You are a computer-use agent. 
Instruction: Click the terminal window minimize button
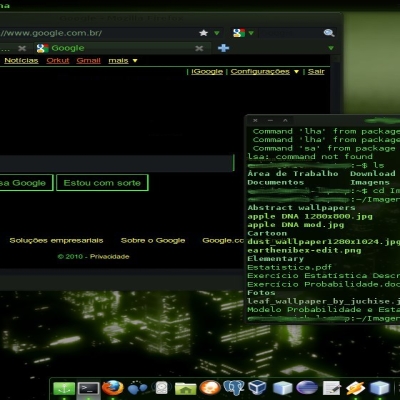270,120
